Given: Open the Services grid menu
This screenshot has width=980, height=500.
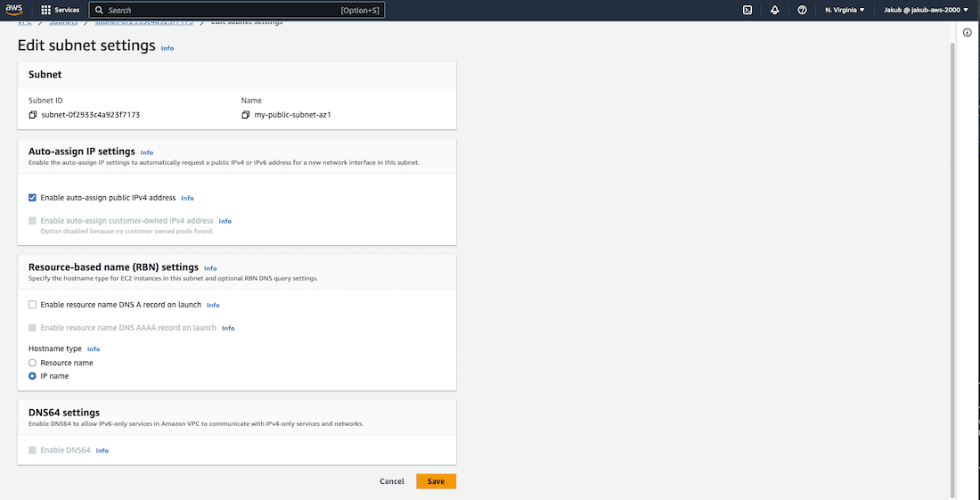Looking at the screenshot, I should 67,10.
